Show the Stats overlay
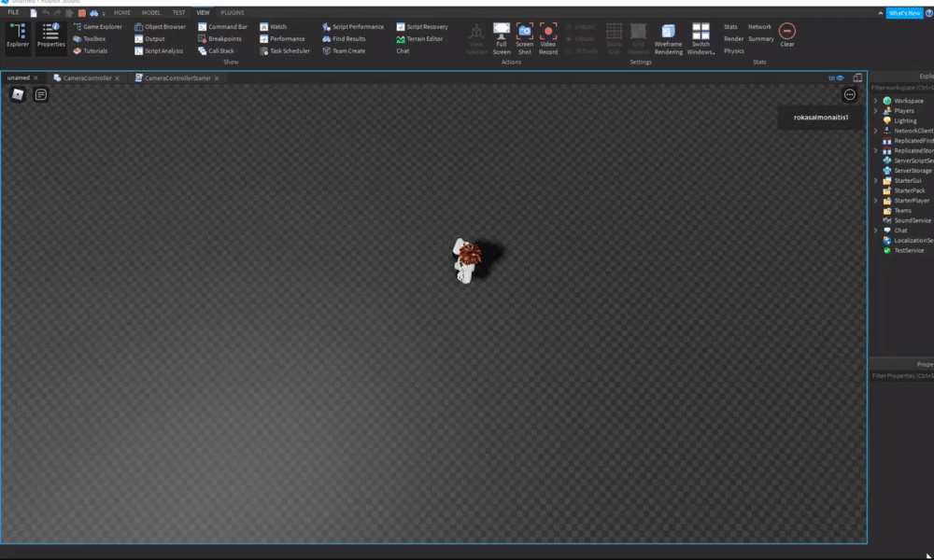Image resolution: width=934 pixels, height=560 pixels. coord(730,27)
